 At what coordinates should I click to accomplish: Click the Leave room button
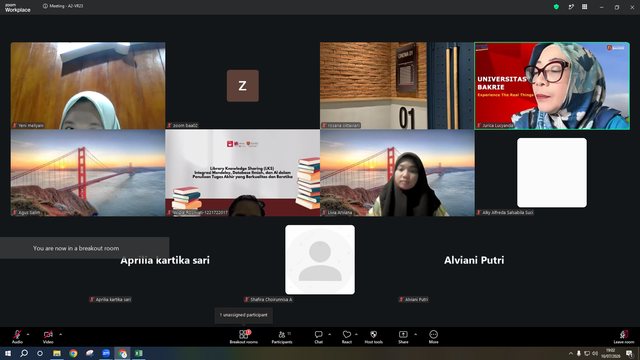624,337
